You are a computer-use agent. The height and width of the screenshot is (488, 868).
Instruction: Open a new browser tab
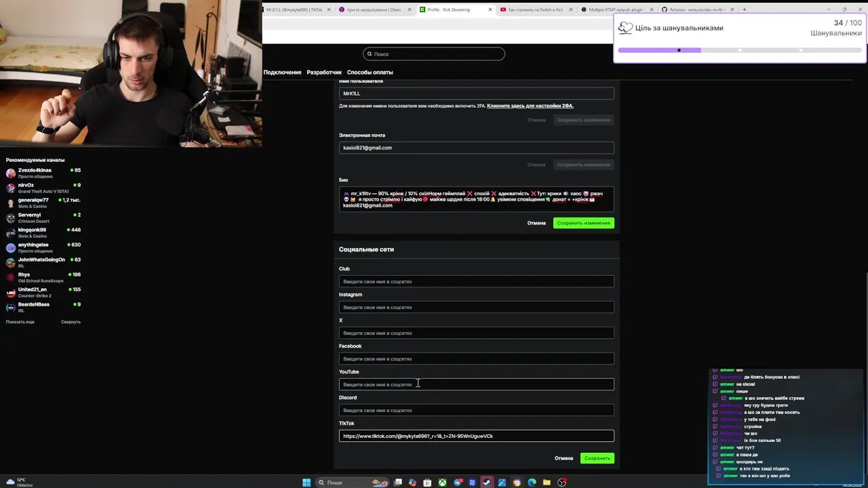point(744,9)
